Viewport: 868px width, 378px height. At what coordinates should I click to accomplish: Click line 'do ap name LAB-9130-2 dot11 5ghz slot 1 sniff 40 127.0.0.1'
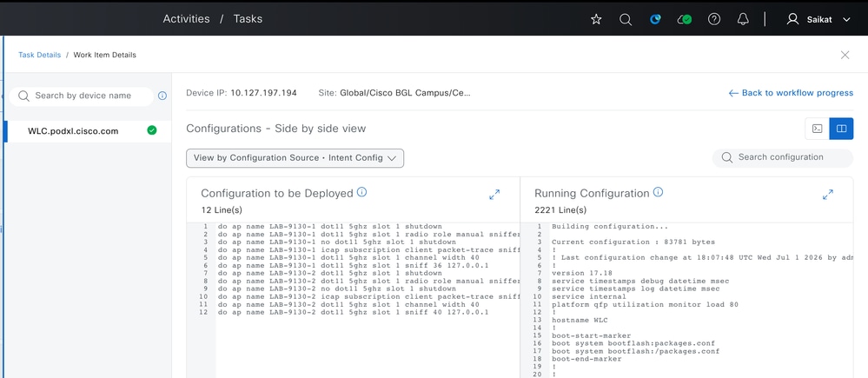click(x=353, y=313)
